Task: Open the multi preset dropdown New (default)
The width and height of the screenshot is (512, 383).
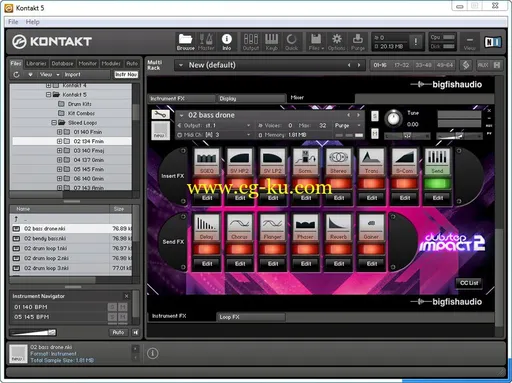Action: pyautogui.click(x=181, y=65)
